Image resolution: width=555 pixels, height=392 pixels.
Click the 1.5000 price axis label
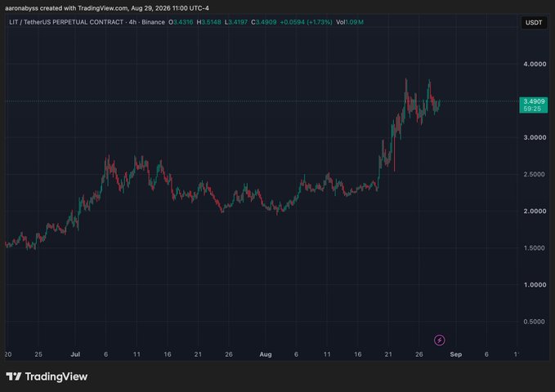tap(535, 248)
